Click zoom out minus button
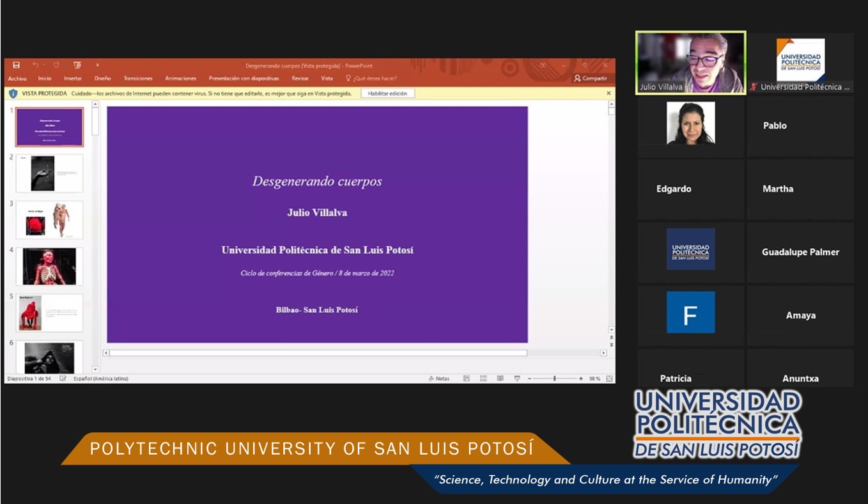The image size is (868, 504). tap(529, 379)
